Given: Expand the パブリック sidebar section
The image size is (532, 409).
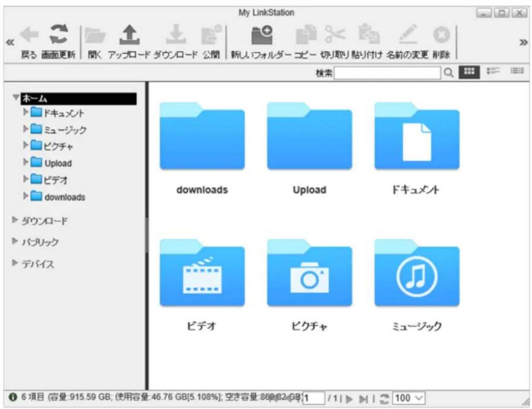Looking at the screenshot, I should tap(15, 241).
